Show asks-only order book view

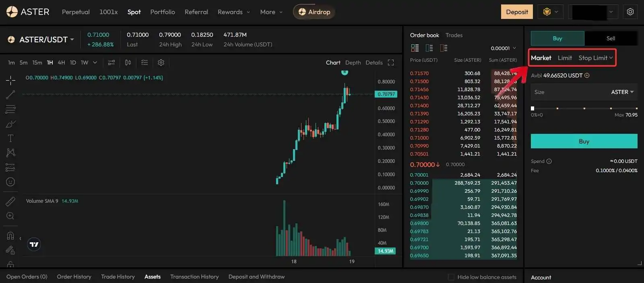tap(444, 48)
